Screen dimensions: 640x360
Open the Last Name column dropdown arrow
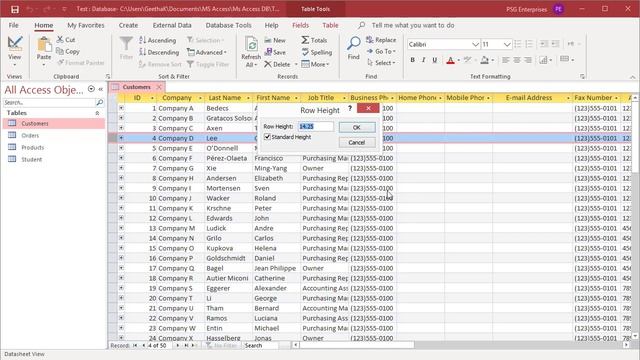[x=248, y=98]
